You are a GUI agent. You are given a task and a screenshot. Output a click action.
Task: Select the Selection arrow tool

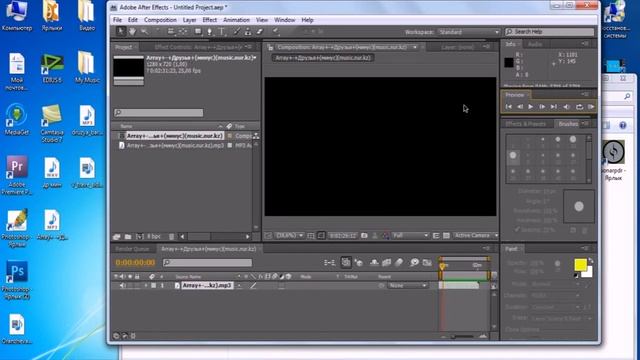pyautogui.click(x=121, y=31)
